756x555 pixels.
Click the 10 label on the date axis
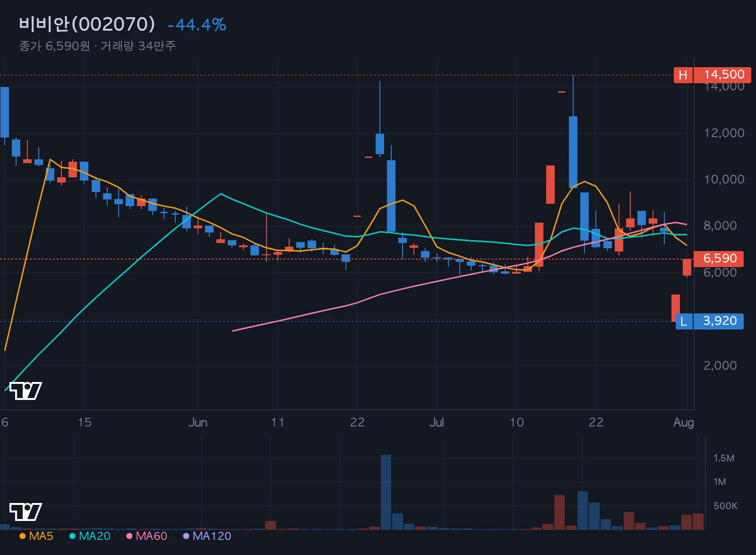click(x=517, y=422)
